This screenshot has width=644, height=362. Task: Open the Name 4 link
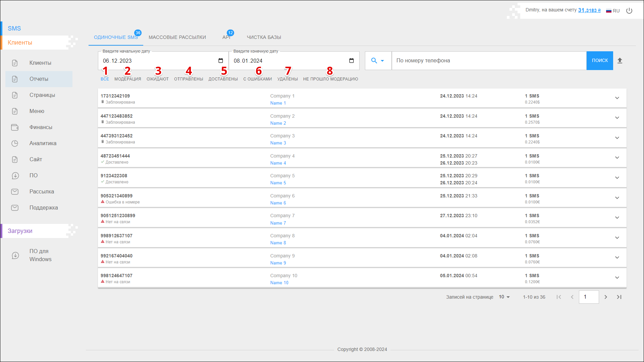point(278,163)
